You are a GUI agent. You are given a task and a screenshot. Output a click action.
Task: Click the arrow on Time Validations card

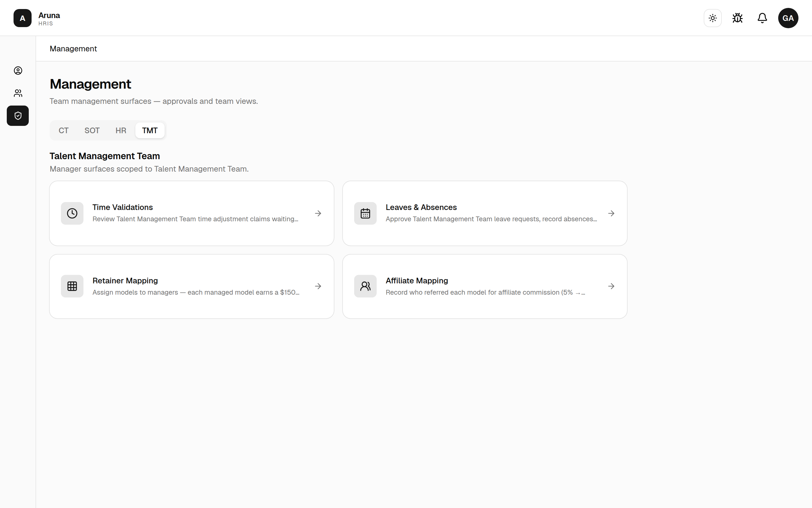click(318, 213)
